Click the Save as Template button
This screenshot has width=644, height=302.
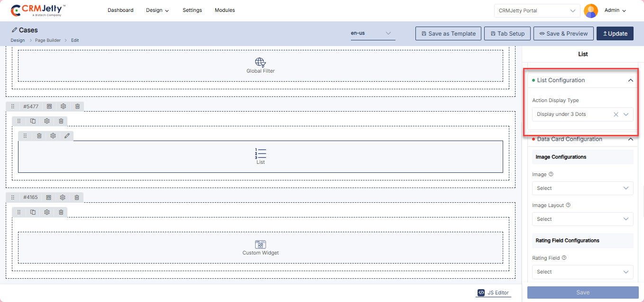point(448,34)
